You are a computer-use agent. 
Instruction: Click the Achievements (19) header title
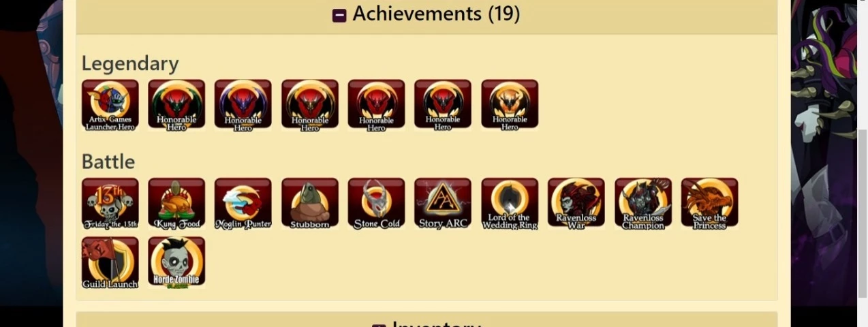[436, 14]
